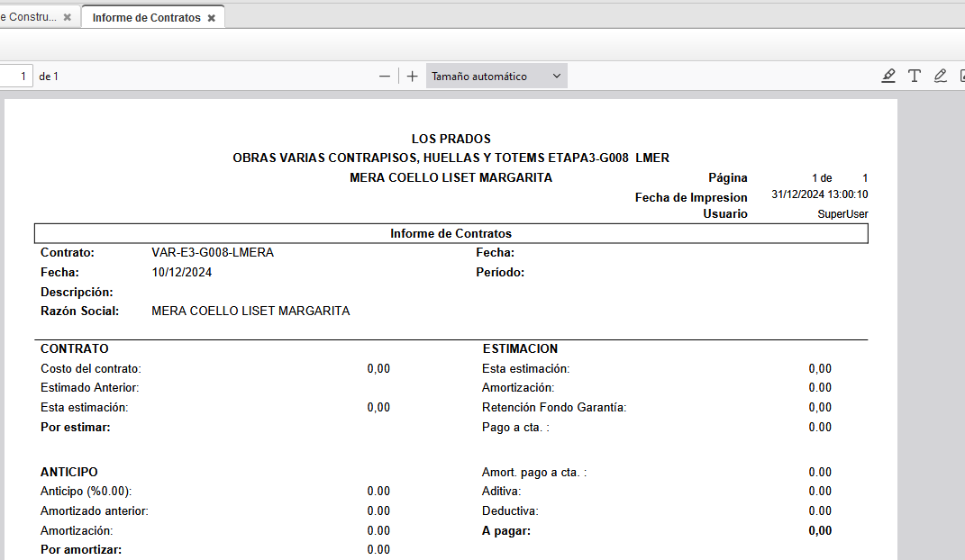Image resolution: width=965 pixels, height=560 pixels.
Task: Select the freehand draw tool
Action: pos(941,77)
